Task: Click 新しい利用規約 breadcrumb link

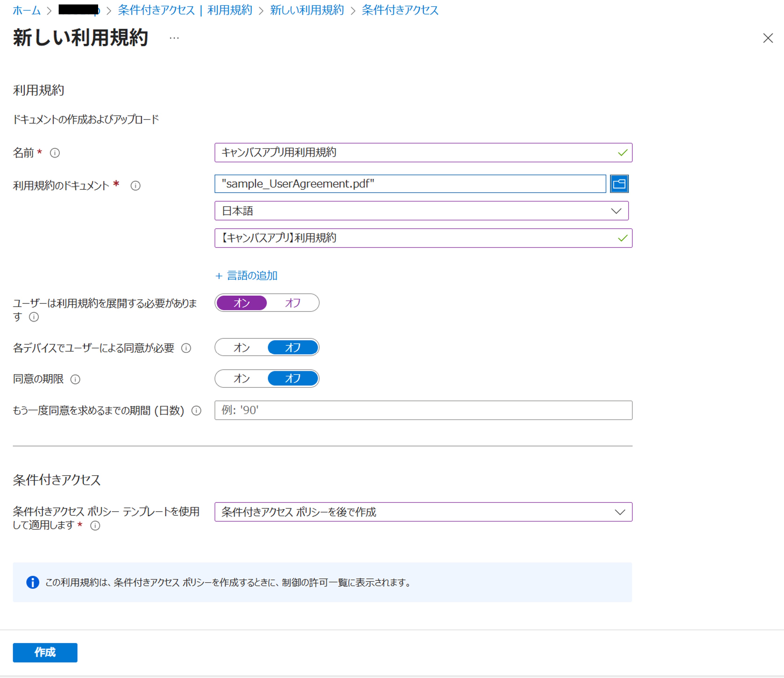Action: click(x=307, y=10)
